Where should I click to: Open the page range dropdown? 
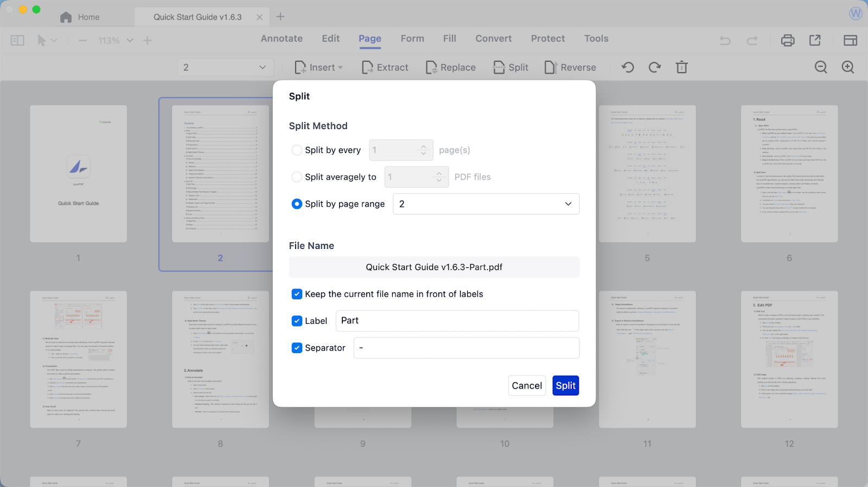486,204
